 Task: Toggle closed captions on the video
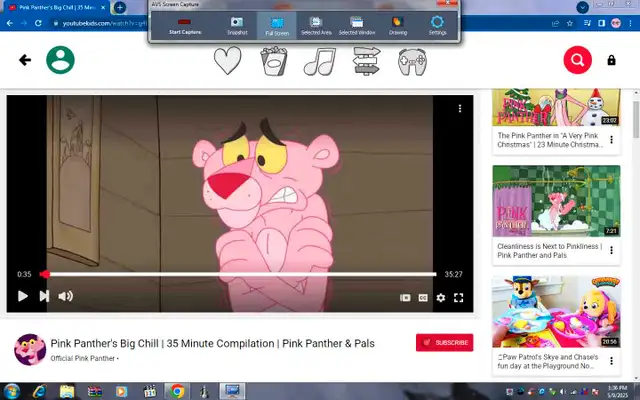coord(423,298)
